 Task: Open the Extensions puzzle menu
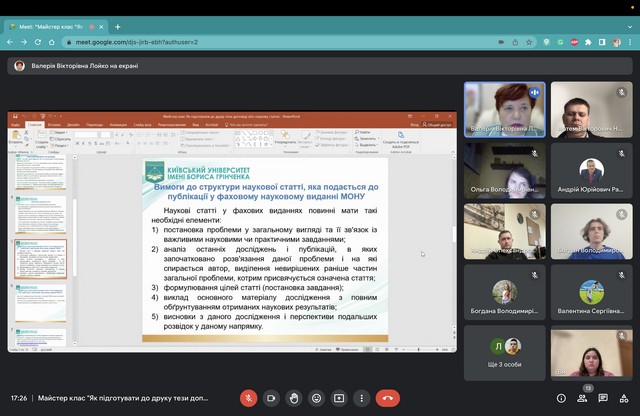(x=588, y=42)
